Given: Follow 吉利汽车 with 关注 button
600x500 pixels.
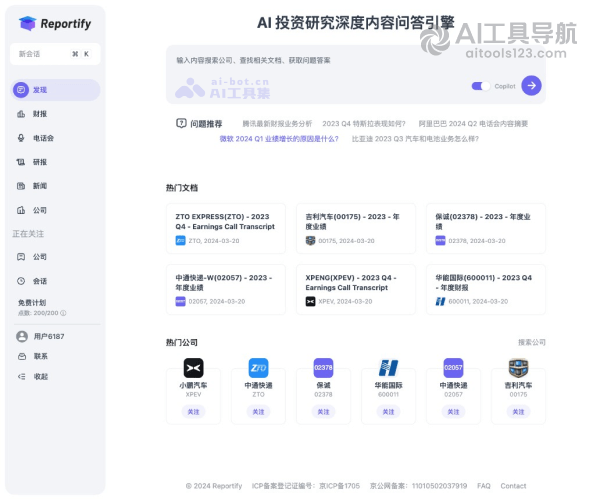Looking at the screenshot, I should coord(518,412).
